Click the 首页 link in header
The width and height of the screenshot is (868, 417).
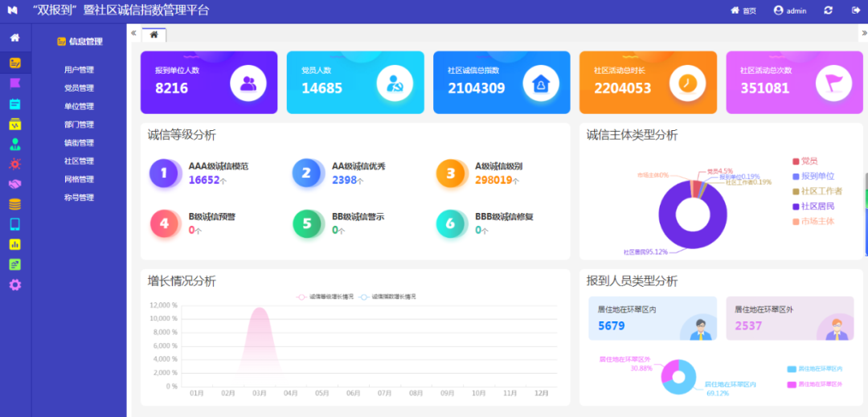743,10
